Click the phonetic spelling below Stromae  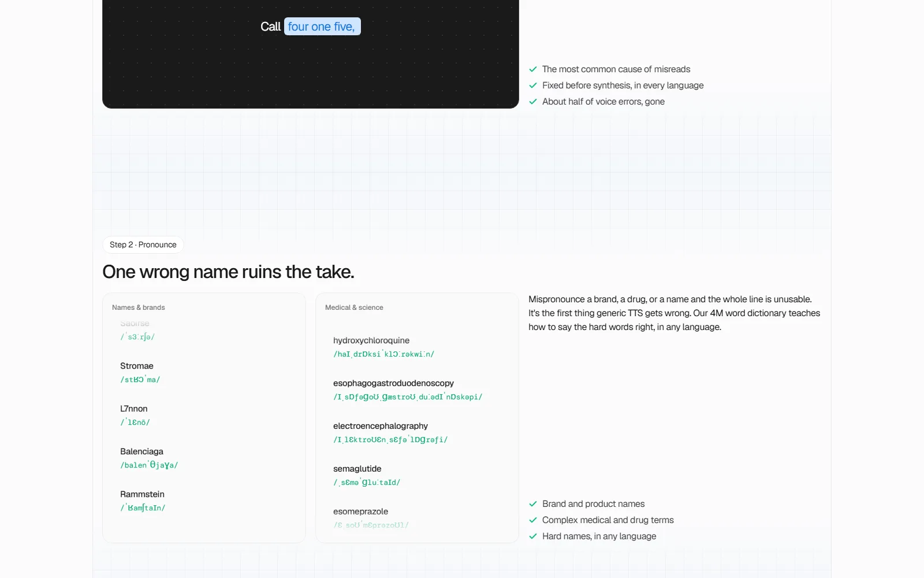pos(140,380)
